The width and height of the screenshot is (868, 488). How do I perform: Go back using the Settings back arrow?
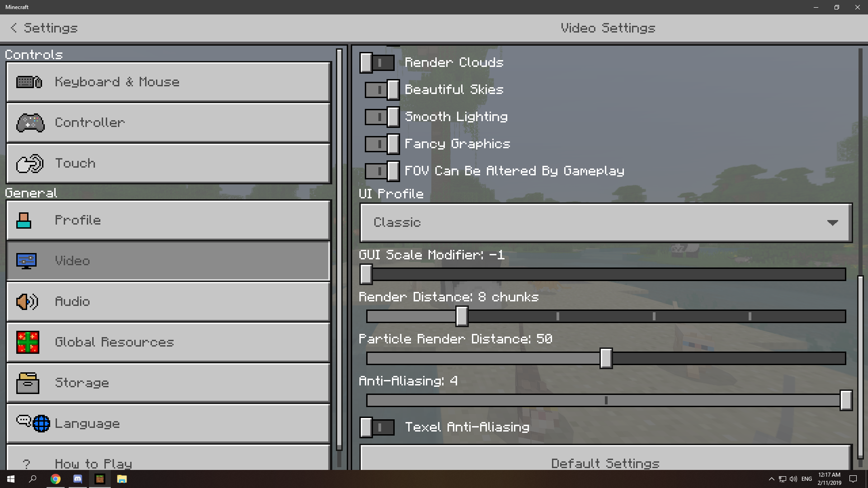pyautogui.click(x=14, y=28)
